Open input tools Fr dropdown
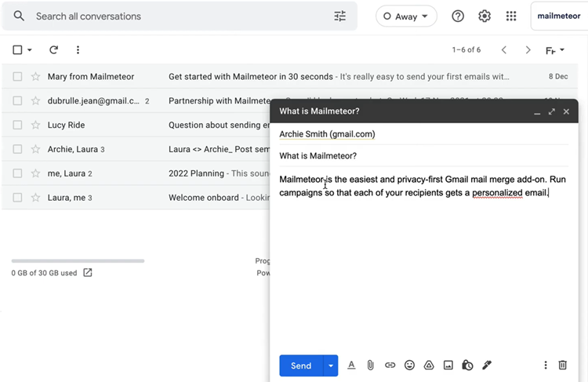Screen dimensions: 588x382 pos(555,50)
